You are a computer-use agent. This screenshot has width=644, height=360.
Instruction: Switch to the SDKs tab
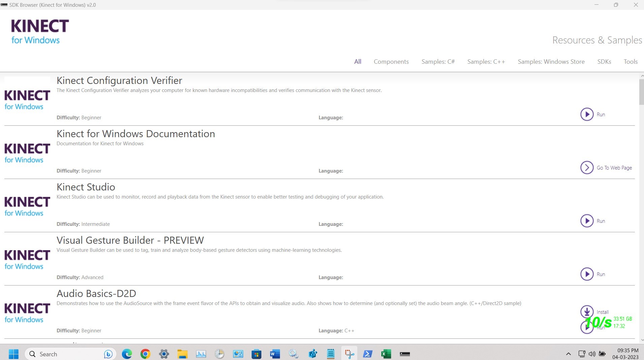(x=604, y=62)
